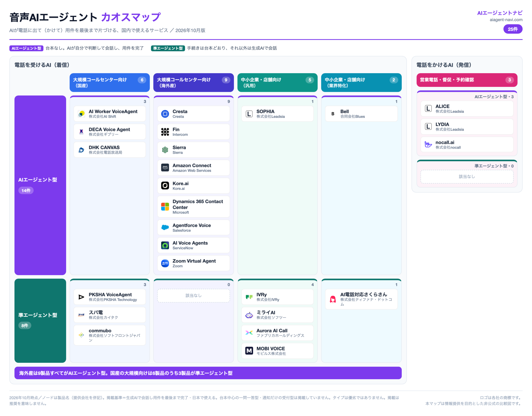Image resolution: width=532 pixels, height=416 pixels.
Task: Select 大規模コールセンター向け（海外産） column header
Action: pyautogui.click(x=193, y=83)
